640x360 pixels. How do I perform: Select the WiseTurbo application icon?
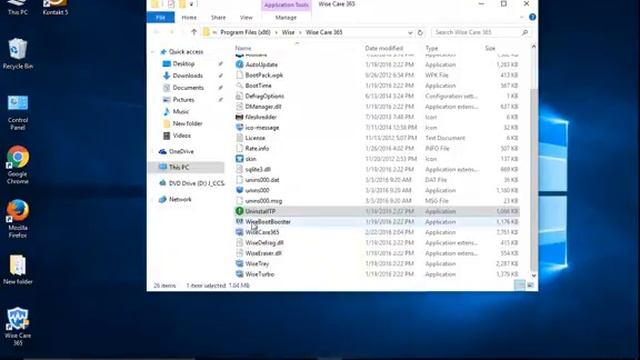pyautogui.click(x=240, y=274)
